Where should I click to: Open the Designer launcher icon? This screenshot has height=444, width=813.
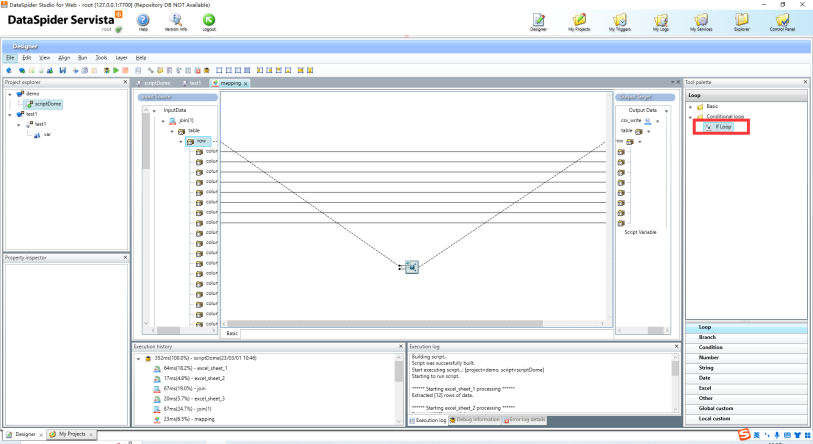point(538,20)
